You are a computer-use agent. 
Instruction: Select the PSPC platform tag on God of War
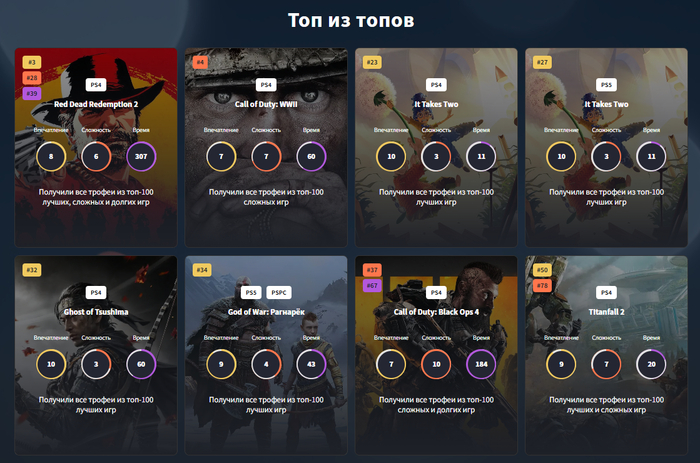279,292
